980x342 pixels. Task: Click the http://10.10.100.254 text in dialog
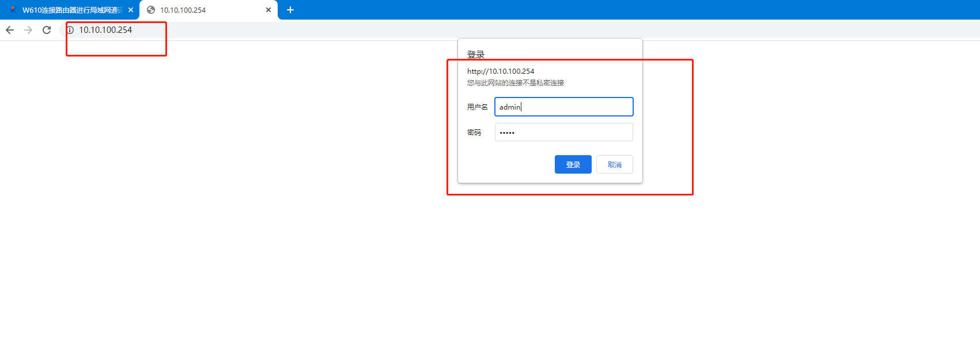coord(501,72)
